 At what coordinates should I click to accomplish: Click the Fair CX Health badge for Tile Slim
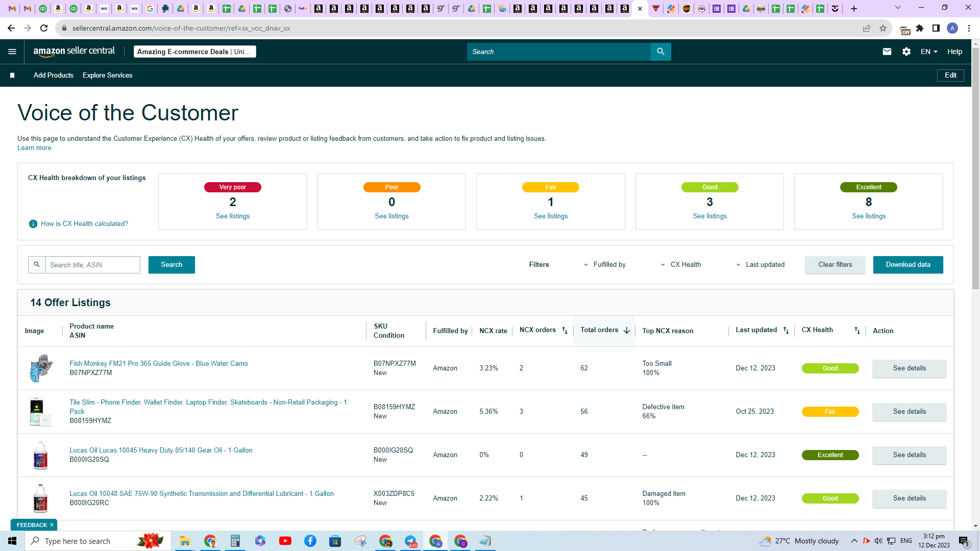830,412
